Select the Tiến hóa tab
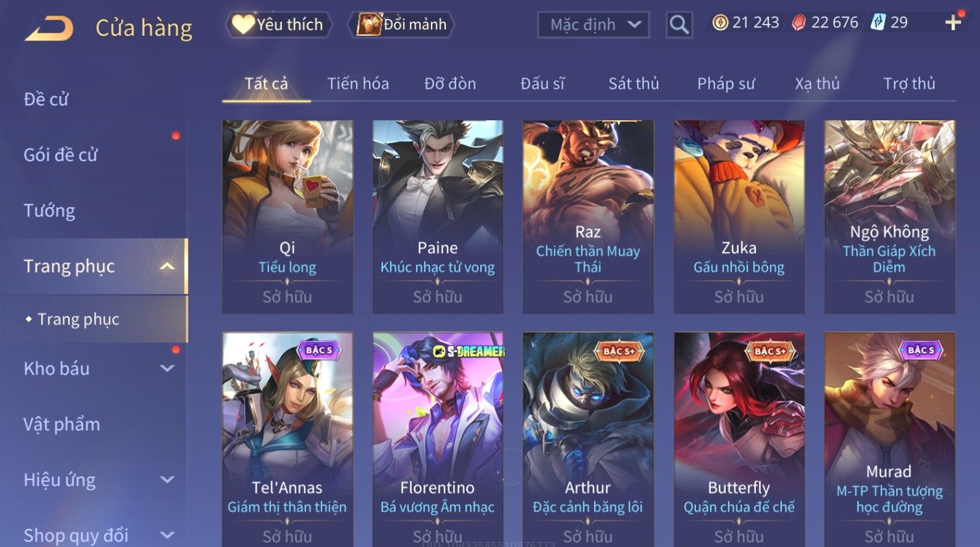980x547 pixels. pyautogui.click(x=358, y=83)
